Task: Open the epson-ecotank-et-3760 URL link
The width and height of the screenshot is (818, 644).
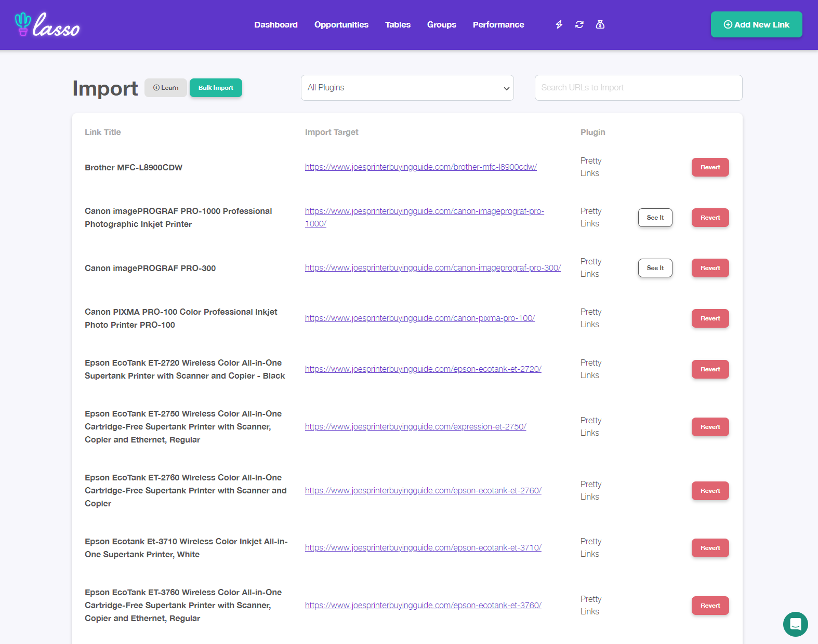Action: (x=423, y=605)
